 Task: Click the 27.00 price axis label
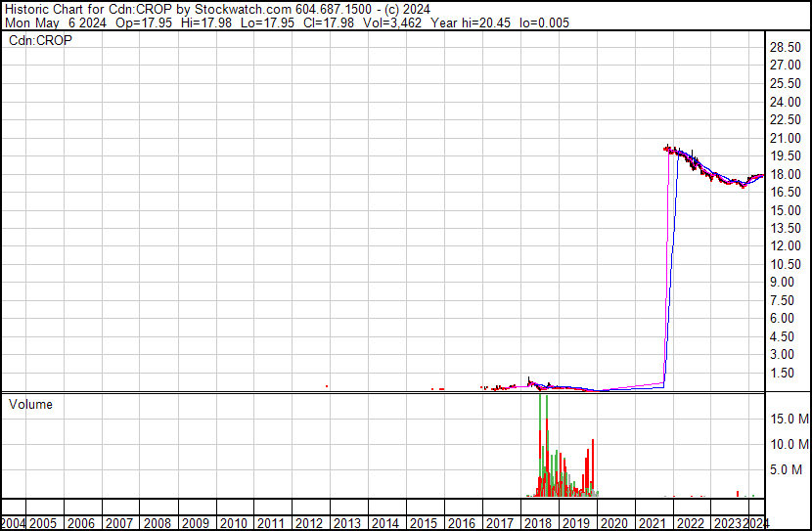click(x=786, y=66)
